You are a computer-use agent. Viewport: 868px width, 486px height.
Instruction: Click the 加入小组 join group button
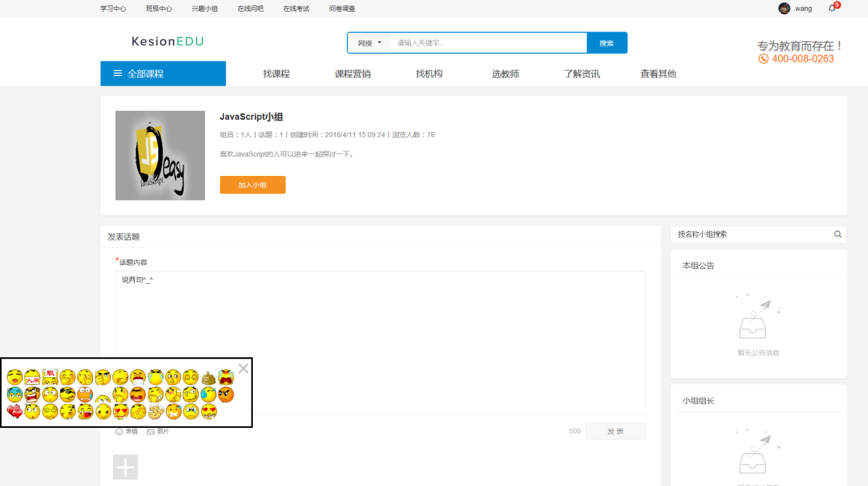[252, 184]
